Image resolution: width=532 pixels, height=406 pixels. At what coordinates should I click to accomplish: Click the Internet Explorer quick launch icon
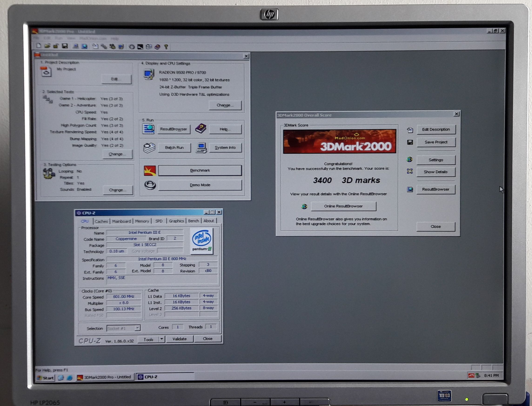coord(70,378)
